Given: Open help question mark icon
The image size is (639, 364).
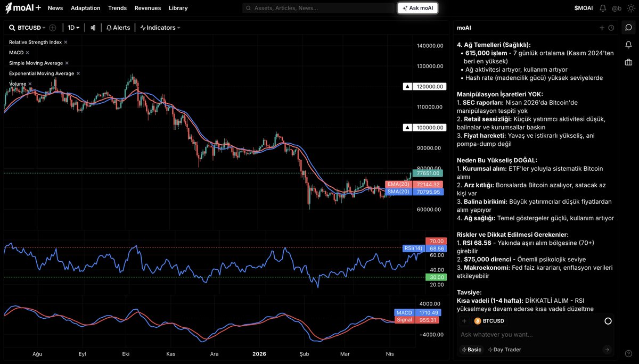Looking at the screenshot, I should coord(629,353).
